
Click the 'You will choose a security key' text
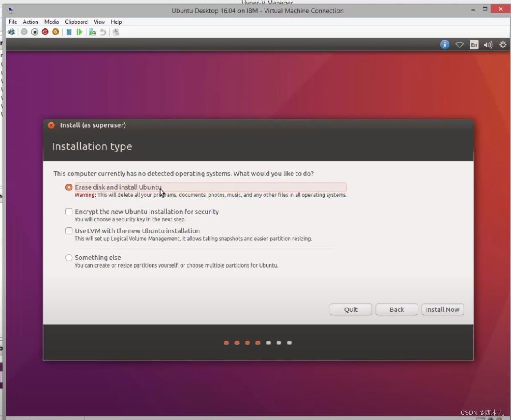(x=130, y=220)
